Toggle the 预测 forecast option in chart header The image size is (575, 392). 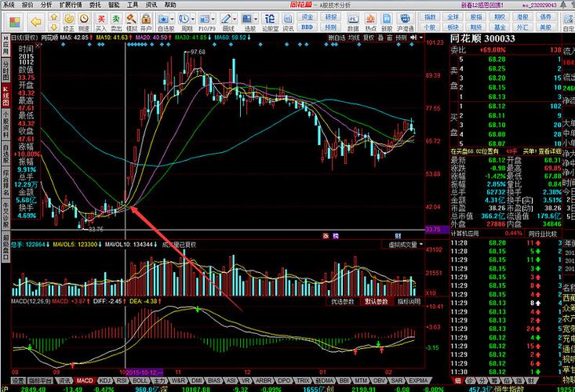tap(401, 38)
